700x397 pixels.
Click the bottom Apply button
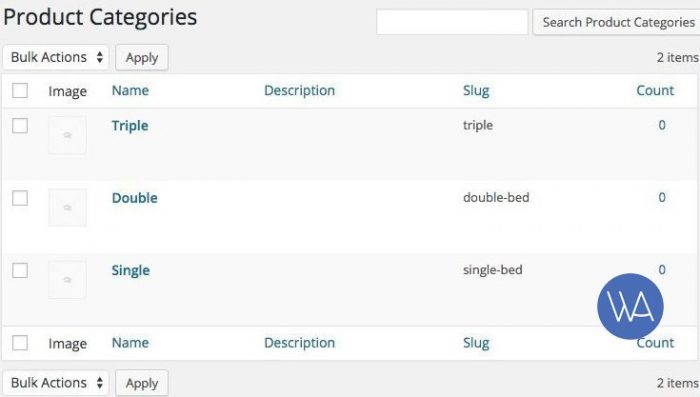142,383
